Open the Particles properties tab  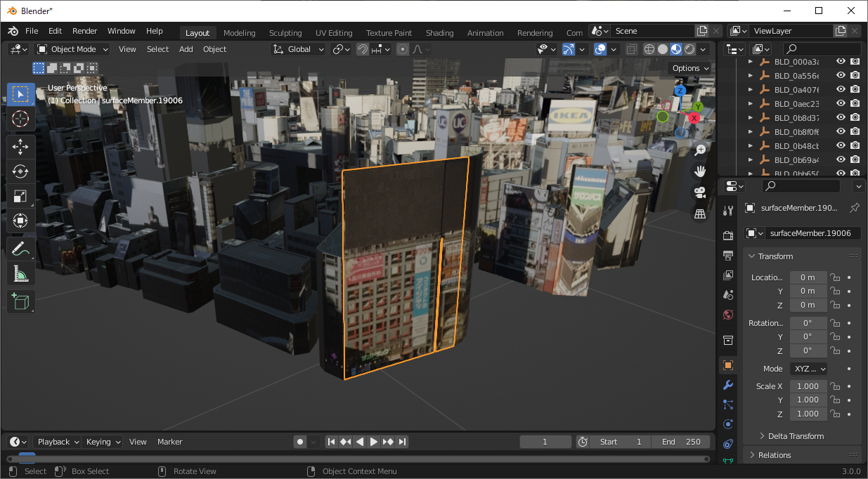pyautogui.click(x=728, y=405)
